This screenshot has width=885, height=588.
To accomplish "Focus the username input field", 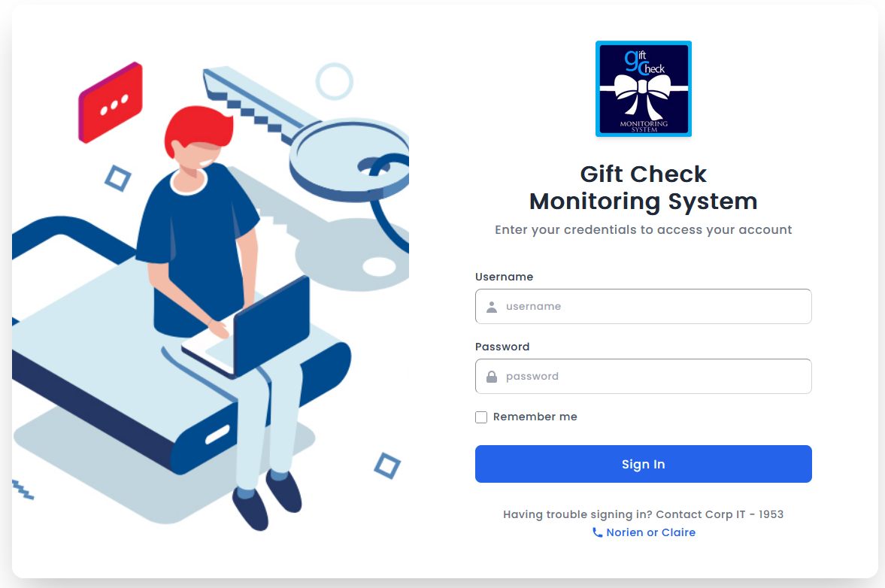I will click(654, 307).
